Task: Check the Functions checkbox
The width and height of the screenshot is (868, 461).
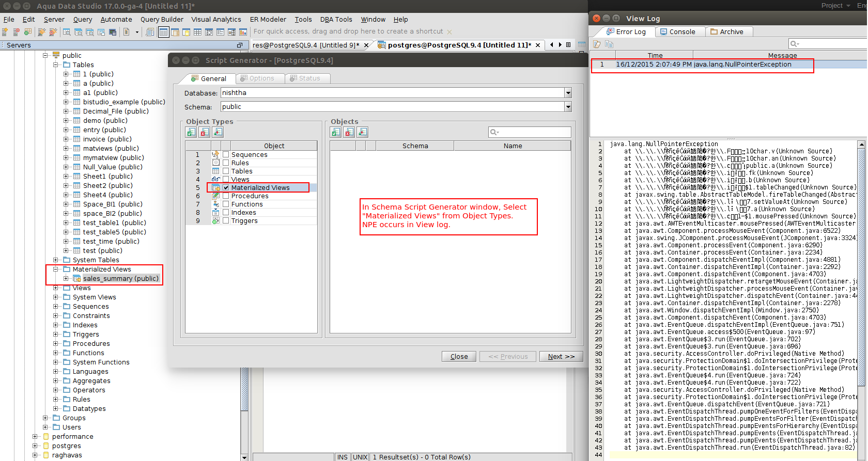Action: (226, 204)
